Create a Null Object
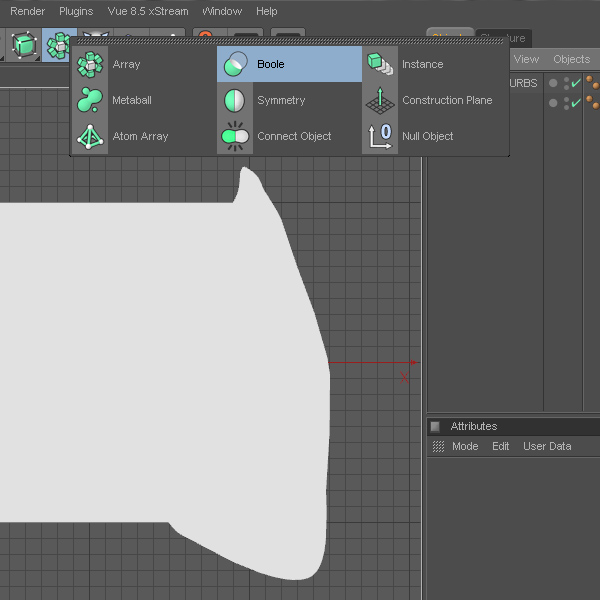 [435, 136]
